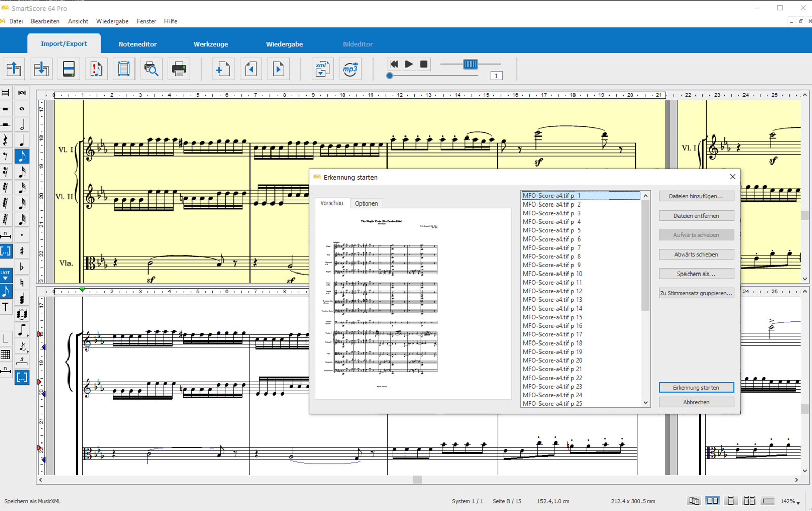
Task: Click the tempo slider handle
Action: 470,64
